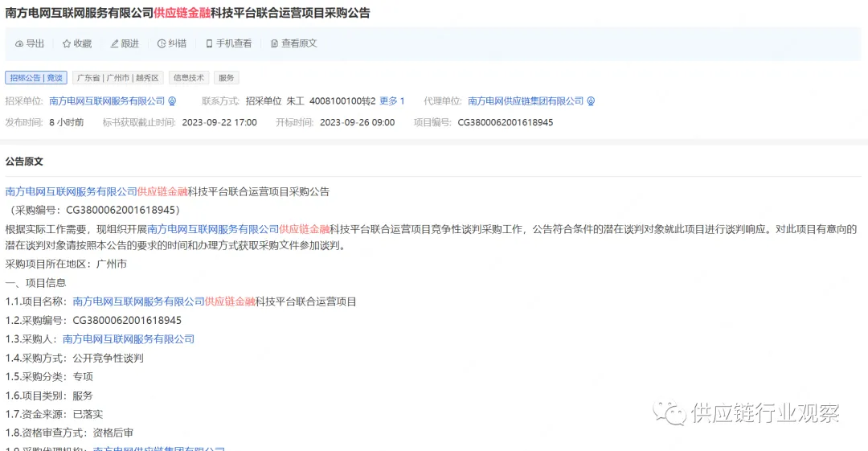
Task: Click contact number 4008100100转2
Action: 342,101
